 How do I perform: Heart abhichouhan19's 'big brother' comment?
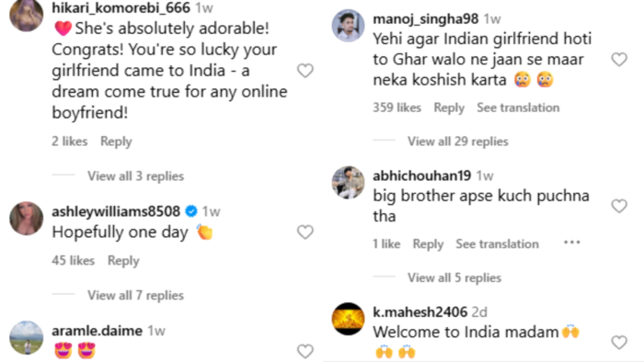[x=619, y=206]
